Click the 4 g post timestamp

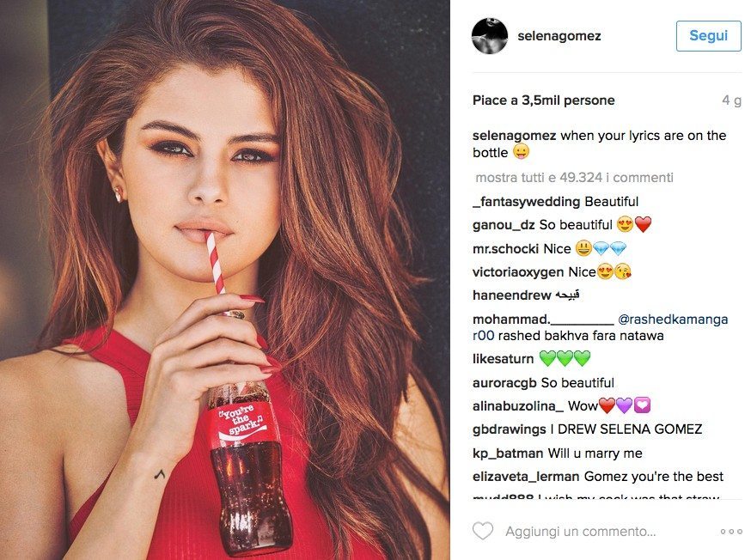tap(731, 100)
